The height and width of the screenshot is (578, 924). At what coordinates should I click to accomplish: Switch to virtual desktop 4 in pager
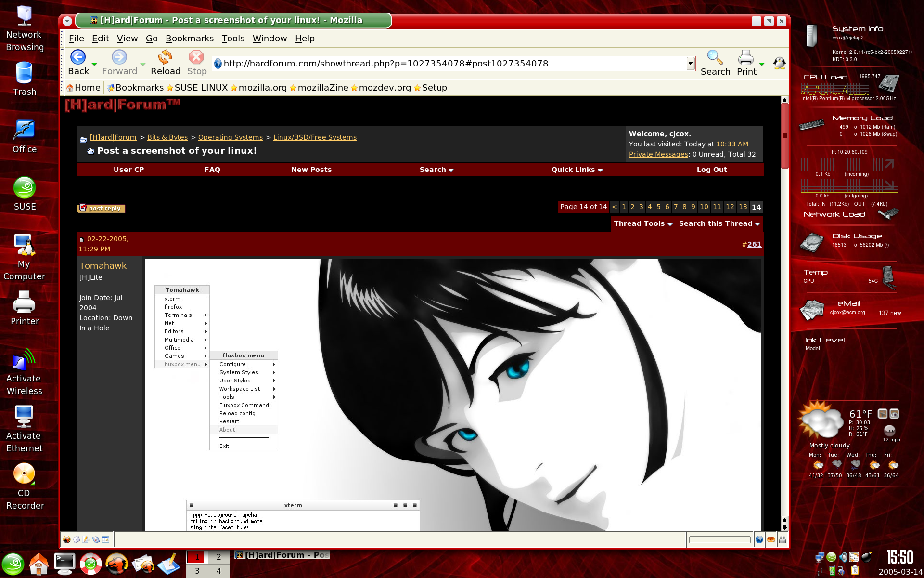219,571
